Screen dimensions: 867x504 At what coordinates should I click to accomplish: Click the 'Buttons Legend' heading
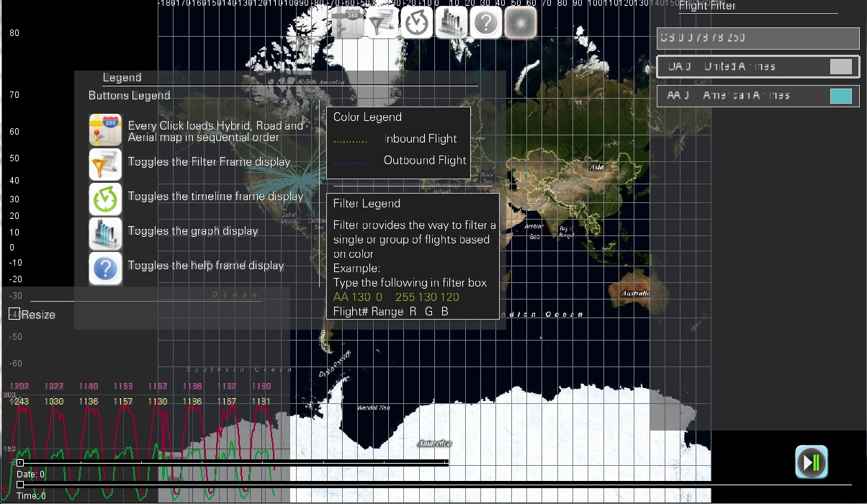pos(130,96)
